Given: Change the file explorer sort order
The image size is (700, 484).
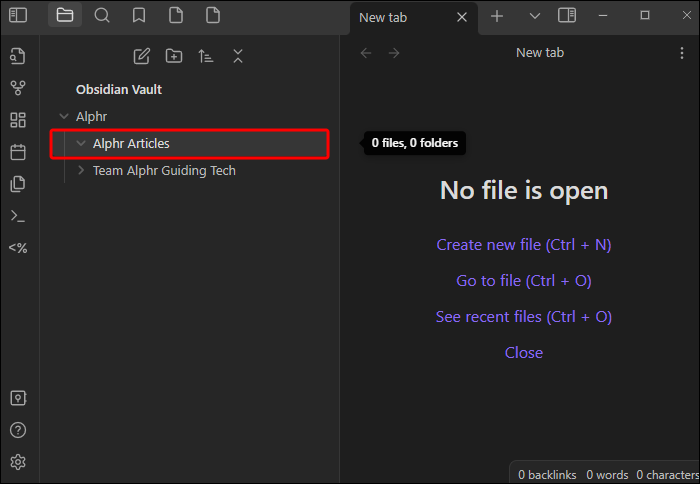Looking at the screenshot, I should point(206,56).
